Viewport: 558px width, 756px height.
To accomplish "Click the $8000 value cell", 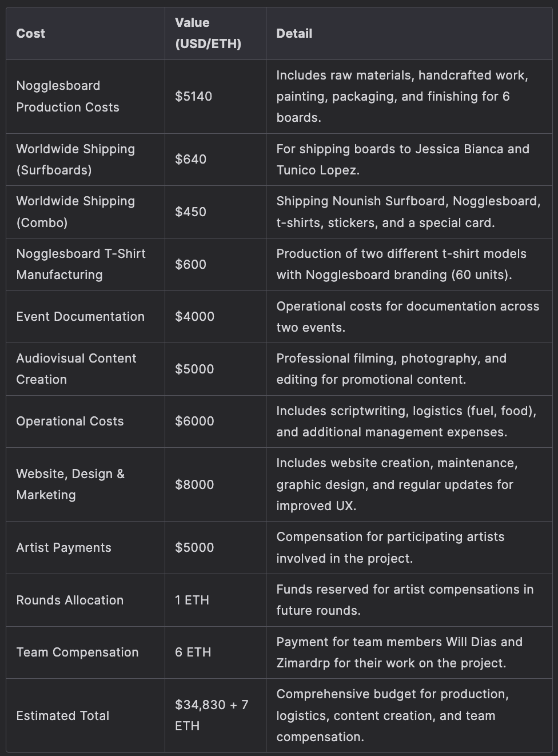I will 194,484.
